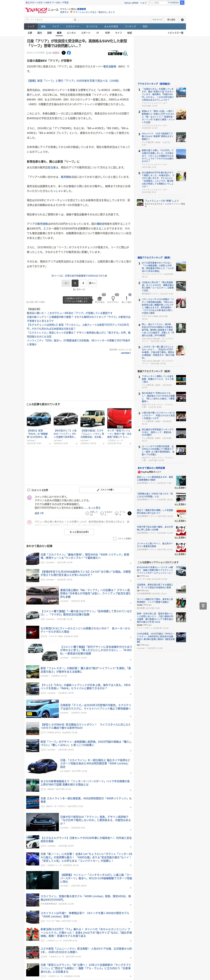
Task: Click the 電気自動車 inline link
Action: coord(109,67)
